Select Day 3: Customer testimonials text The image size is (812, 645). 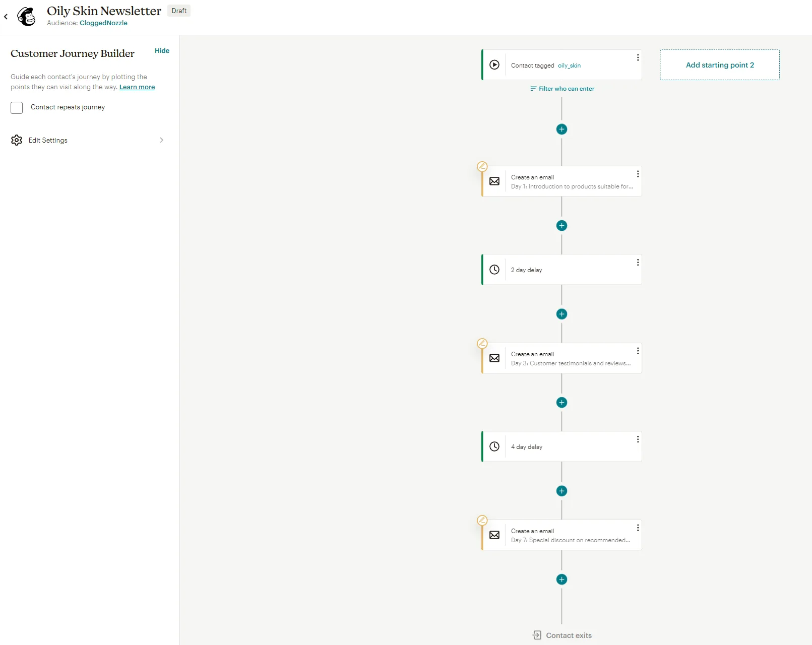click(571, 363)
